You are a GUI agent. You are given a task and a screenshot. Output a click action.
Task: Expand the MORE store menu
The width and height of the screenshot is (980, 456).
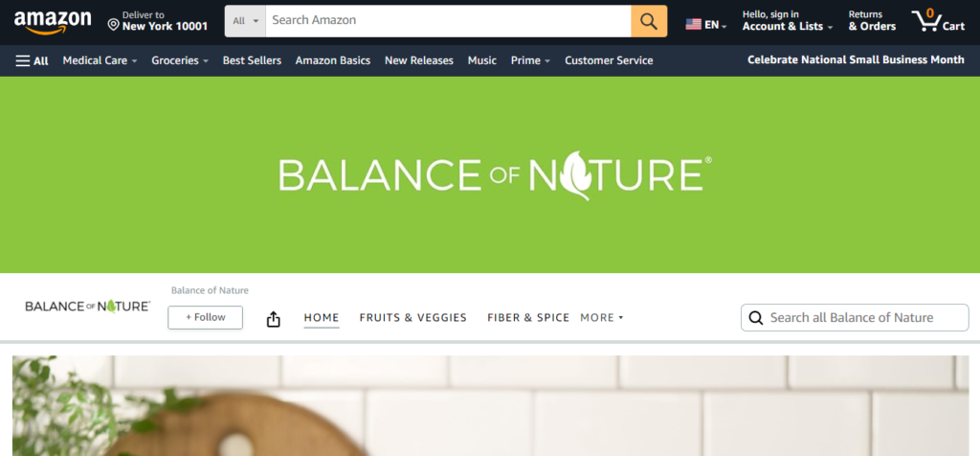601,318
